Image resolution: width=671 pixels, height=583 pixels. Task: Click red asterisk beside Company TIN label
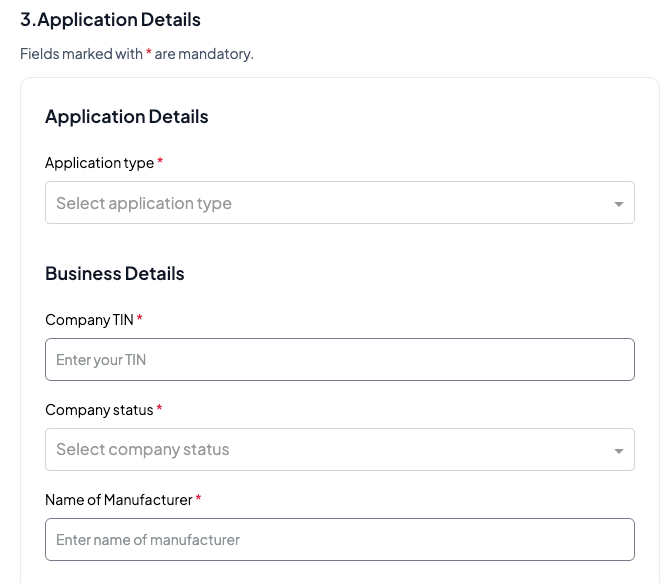[x=140, y=318]
